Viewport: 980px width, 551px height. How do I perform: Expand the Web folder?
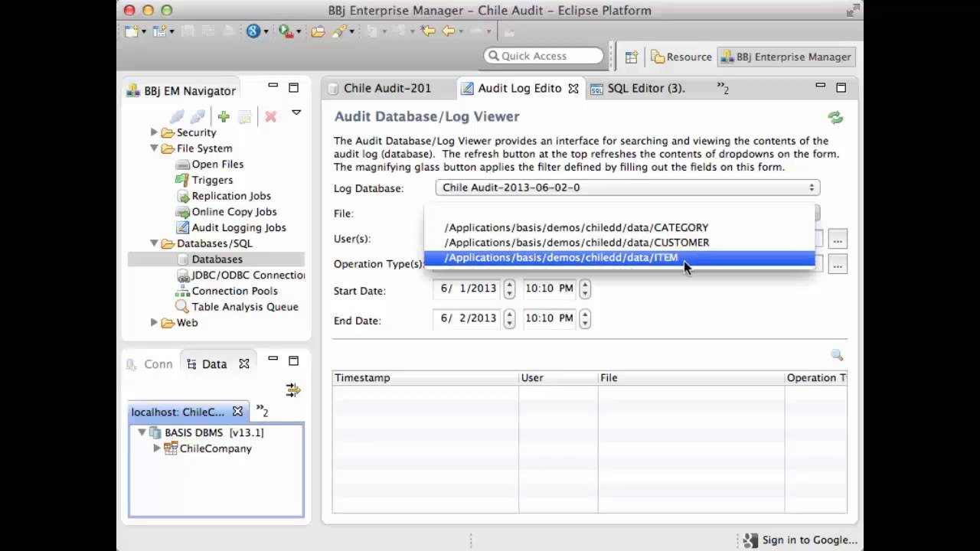(154, 323)
